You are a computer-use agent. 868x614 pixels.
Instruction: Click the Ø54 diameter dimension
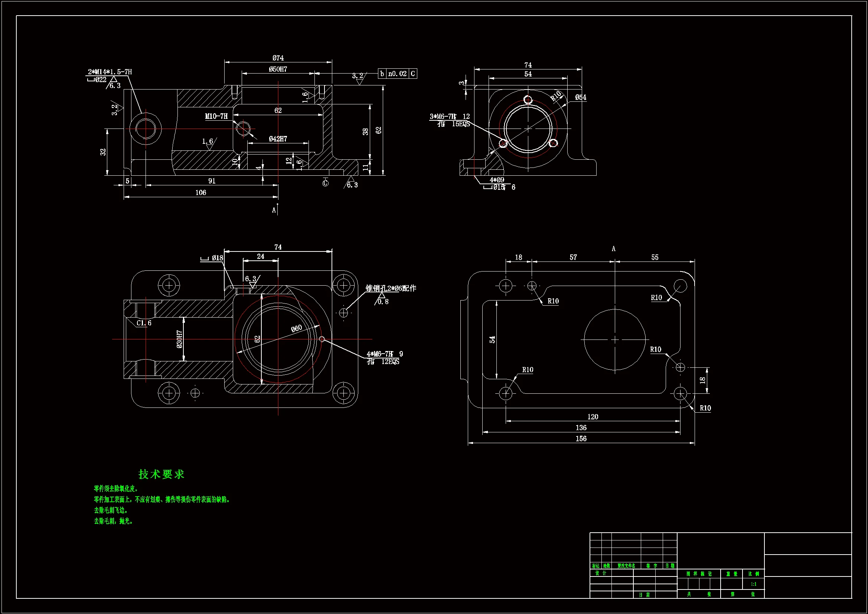pos(581,97)
